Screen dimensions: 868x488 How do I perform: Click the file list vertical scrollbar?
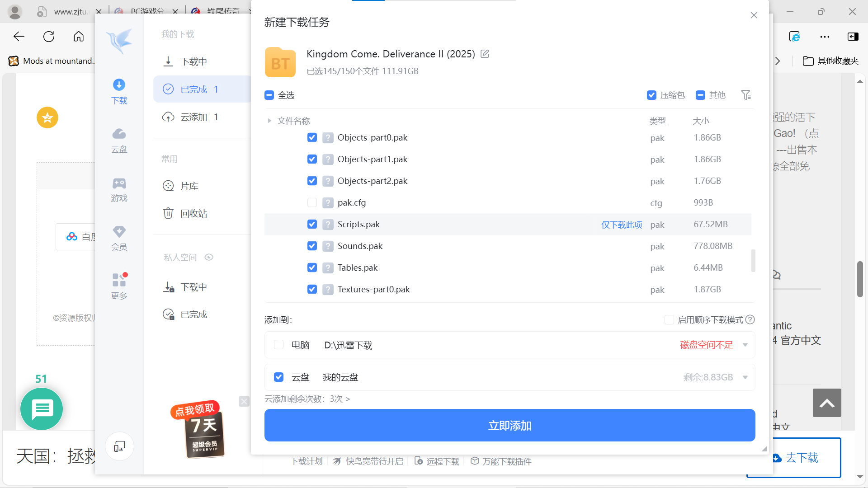coord(753,261)
